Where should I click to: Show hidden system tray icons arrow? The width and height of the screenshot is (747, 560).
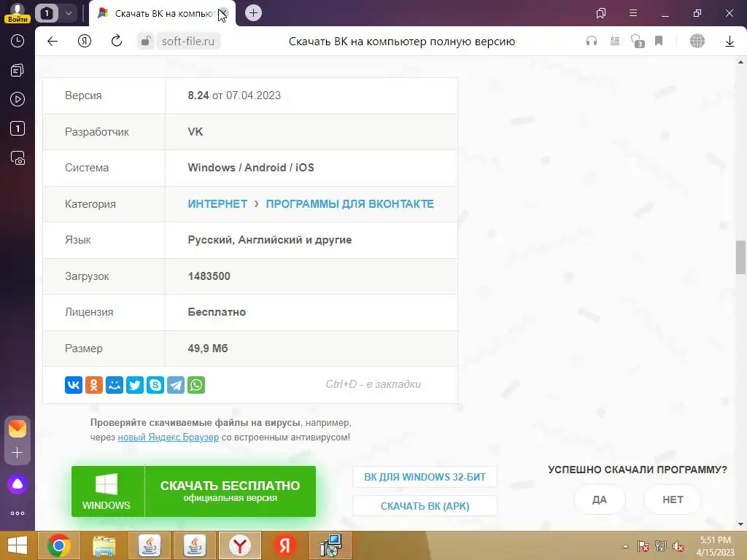click(625, 546)
